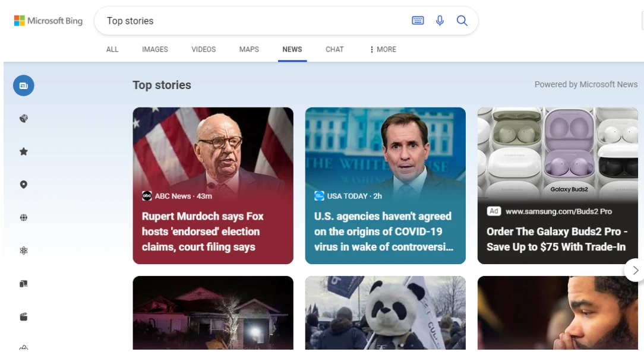The width and height of the screenshot is (644, 355).
Task: Click the clapperboard entertainment icon
Action: pyautogui.click(x=24, y=317)
